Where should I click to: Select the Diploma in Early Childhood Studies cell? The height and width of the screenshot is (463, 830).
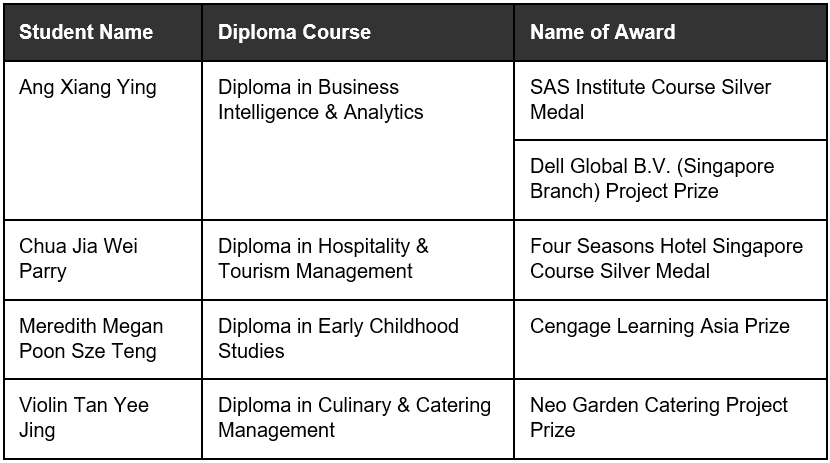tap(358, 339)
